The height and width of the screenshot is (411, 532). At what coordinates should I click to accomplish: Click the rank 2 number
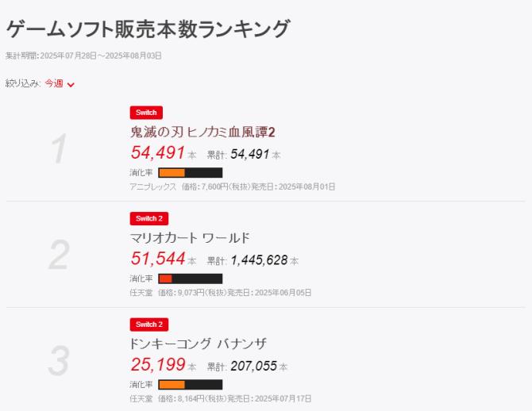point(59,255)
